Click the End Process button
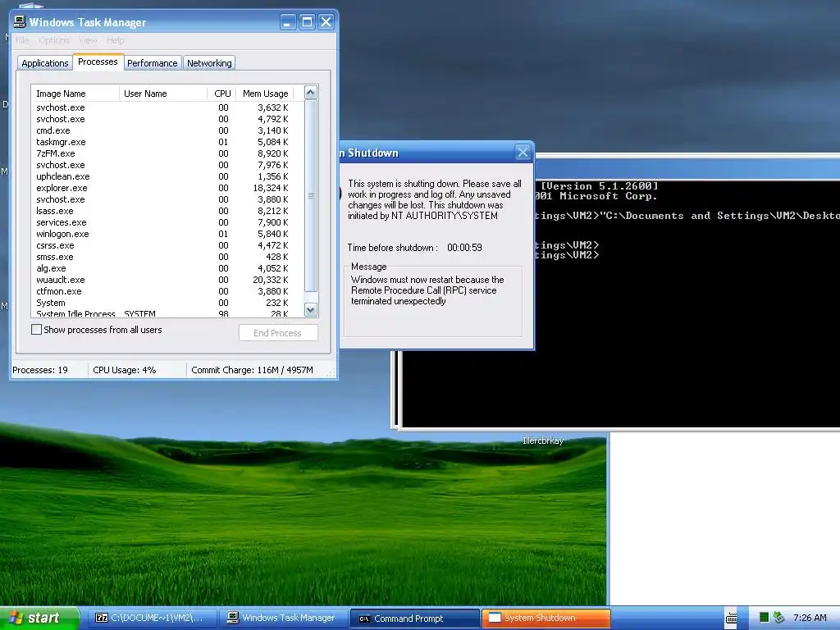This screenshot has height=630, width=840. pos(278,333)
